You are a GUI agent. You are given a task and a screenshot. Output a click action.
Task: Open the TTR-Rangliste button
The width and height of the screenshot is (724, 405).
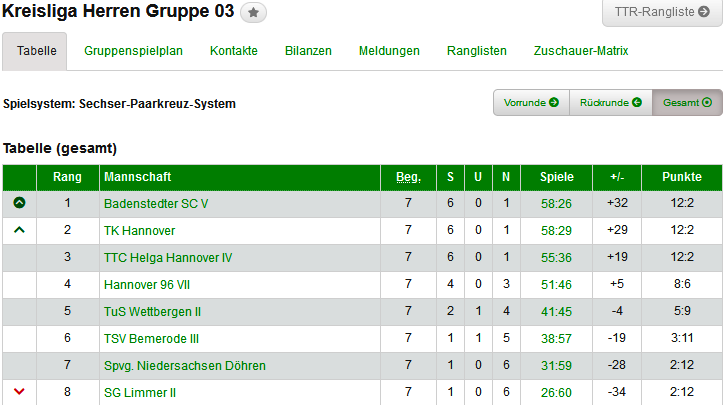tap(662, 12)
